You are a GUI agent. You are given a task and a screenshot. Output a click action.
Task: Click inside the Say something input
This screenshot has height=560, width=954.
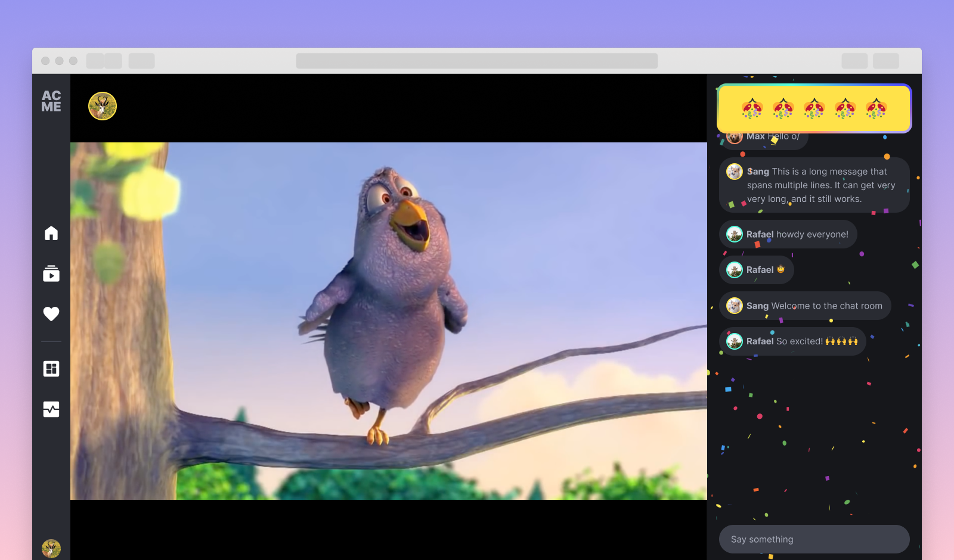coord(814,539)
